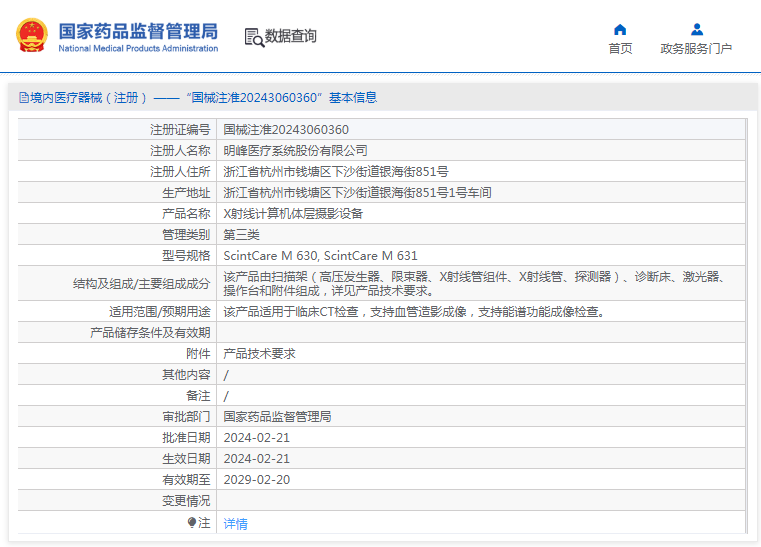This screenshot has width=761, height=547.
Task: Open the 政务服务门户 user icon
Action: click(x=697, y=30)
